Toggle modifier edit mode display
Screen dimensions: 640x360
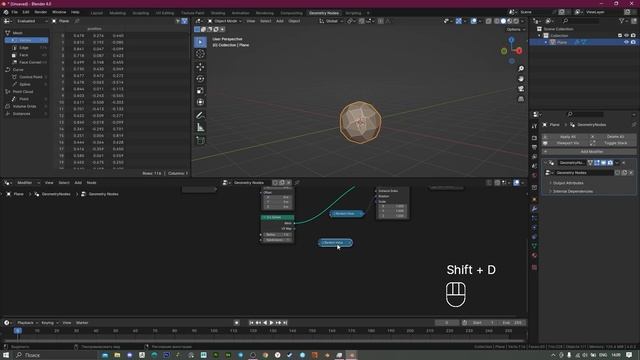pyautogui.click(x=597, y=163)
